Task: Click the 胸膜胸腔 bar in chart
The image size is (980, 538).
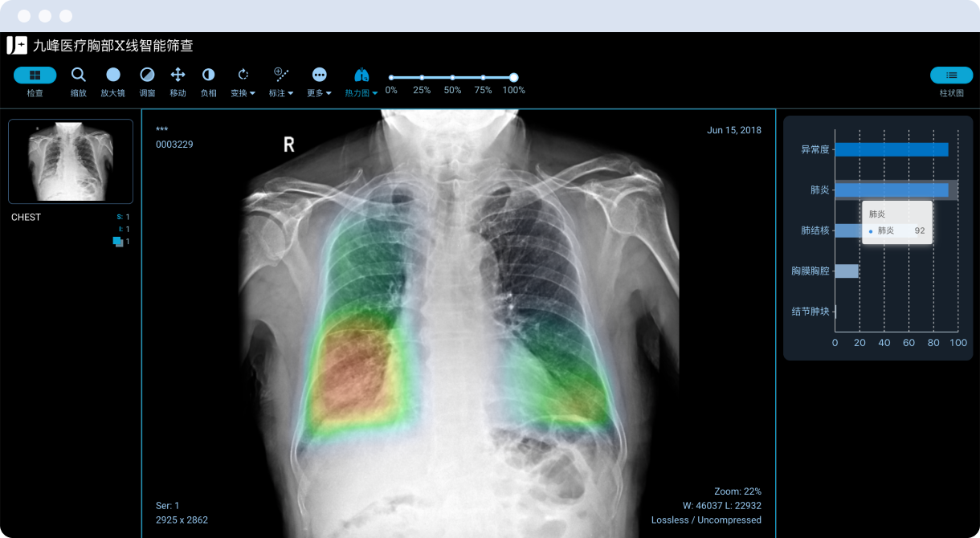Action: [847, 271]
